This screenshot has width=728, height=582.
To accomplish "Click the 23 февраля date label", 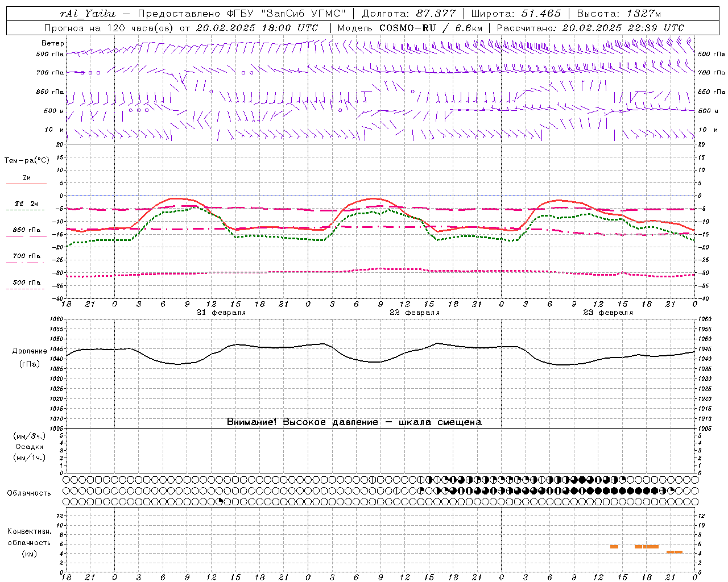I will point(608,313).
